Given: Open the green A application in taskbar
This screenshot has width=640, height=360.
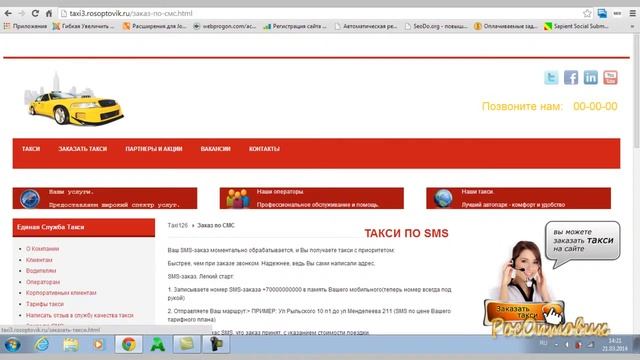Looking at the screenshot, I should point(158,345).
